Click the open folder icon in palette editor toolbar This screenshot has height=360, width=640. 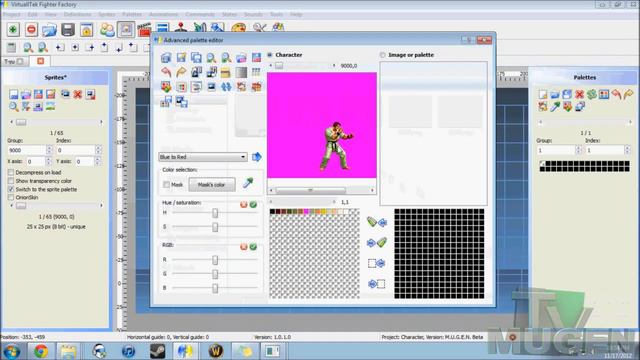[241, 58]
